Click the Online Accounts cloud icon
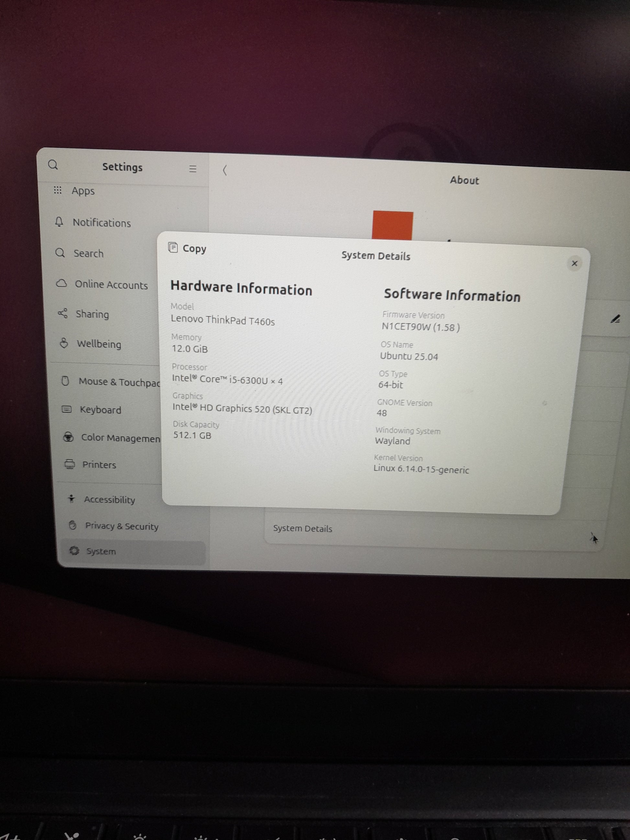The height and width of the screenshot is (840, 630). 62,283
